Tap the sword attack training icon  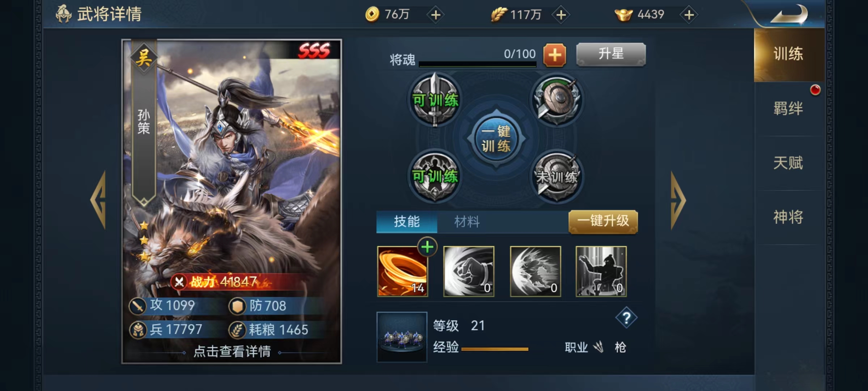pos(435,100)
